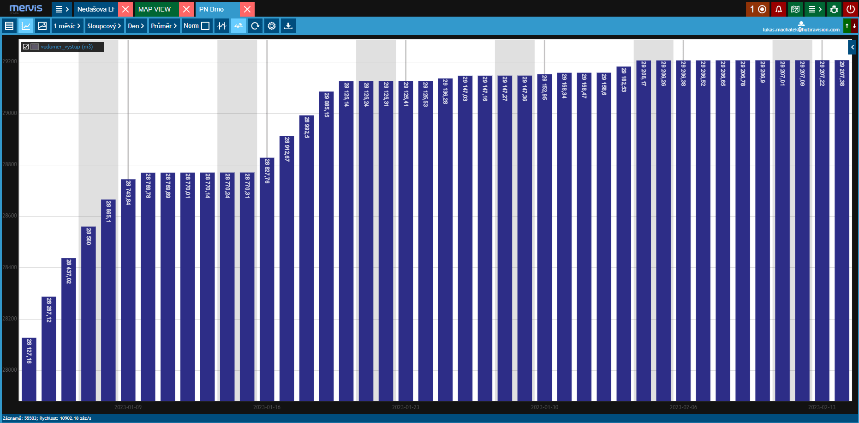Open the main list menu dropdown
Image resolution: width=859 pixels, height=423 pixels.
click(62, 8)
